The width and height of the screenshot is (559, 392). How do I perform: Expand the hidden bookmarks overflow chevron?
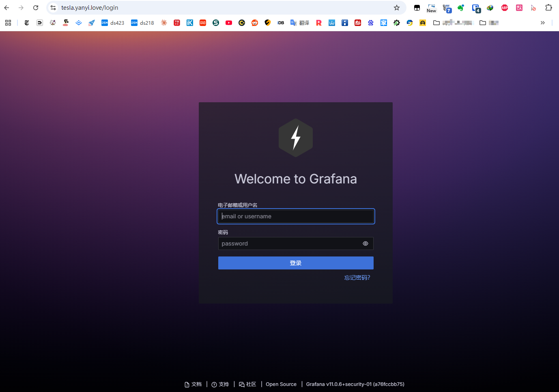(x=542, y=23)
